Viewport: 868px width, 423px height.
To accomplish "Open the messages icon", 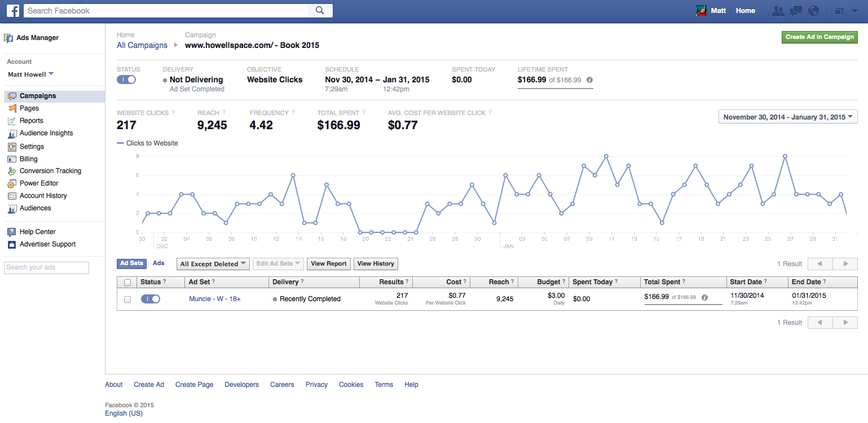I will pyautogui.click(x=796, y=11).
